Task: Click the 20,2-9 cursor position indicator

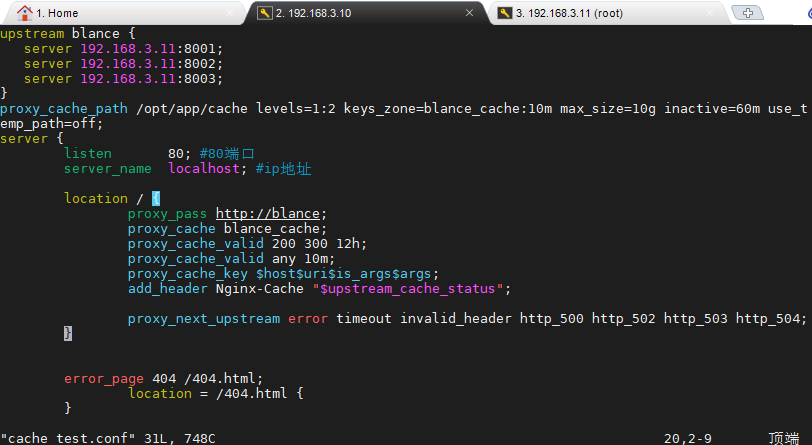Action: click(688, 438)
